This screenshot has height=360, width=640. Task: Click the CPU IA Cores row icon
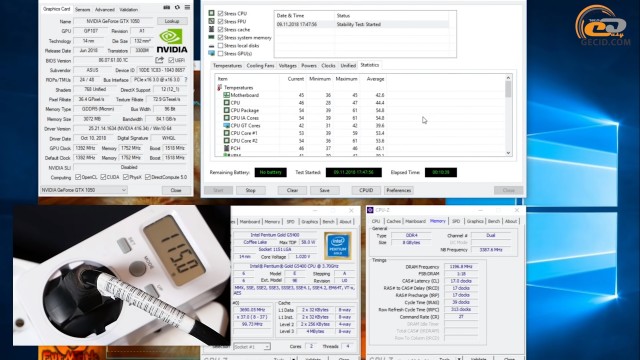point(226,118)
